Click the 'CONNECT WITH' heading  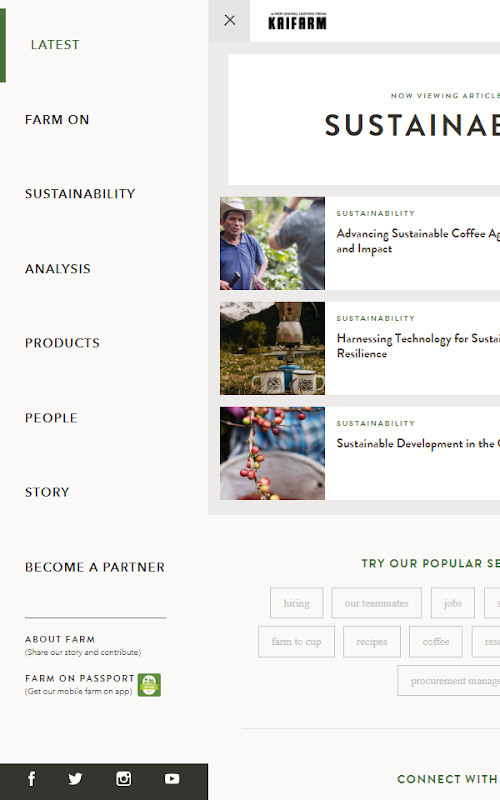[x=448, y=779]
